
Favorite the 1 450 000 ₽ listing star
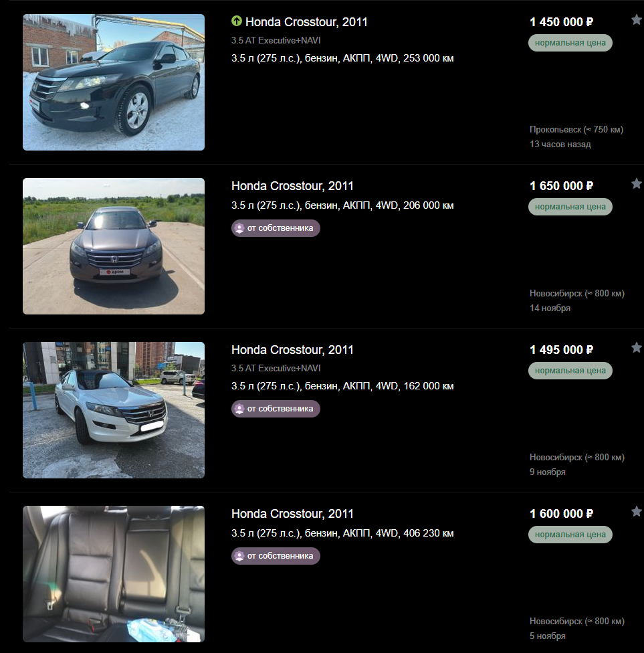(x=637, y=19)
